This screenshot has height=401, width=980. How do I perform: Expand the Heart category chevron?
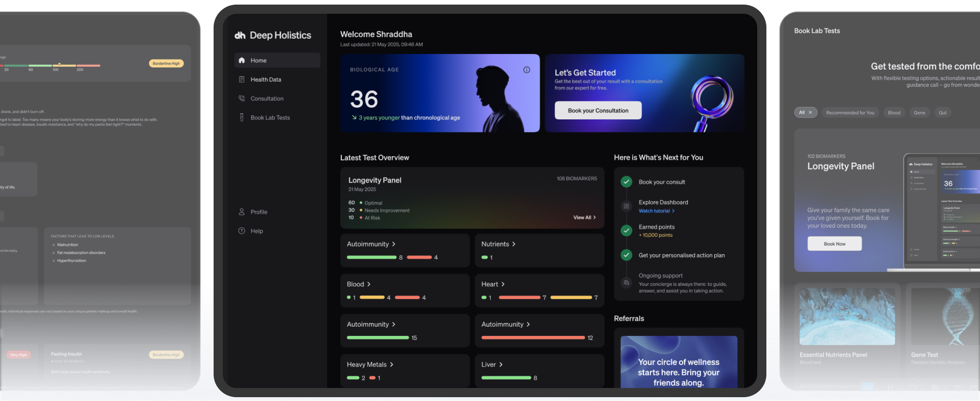pyautogui.click(x=503, y=284)
